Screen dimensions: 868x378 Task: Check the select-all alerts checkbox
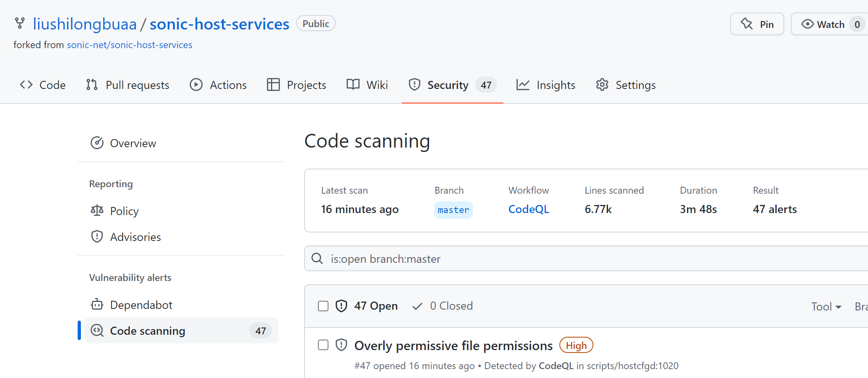(323, 306)
